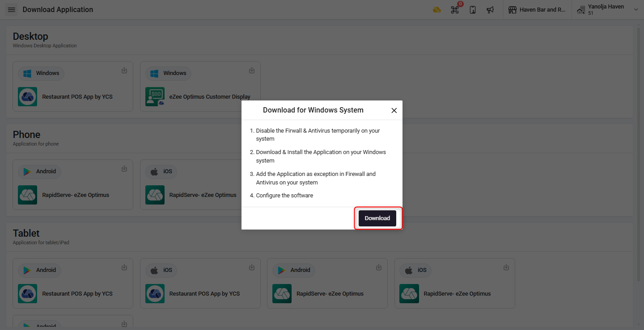Image resolution: width=644 pixels, height=330 pixels.
Task: Click download icon on Phone Android RapidServe card
Action: 124,169
